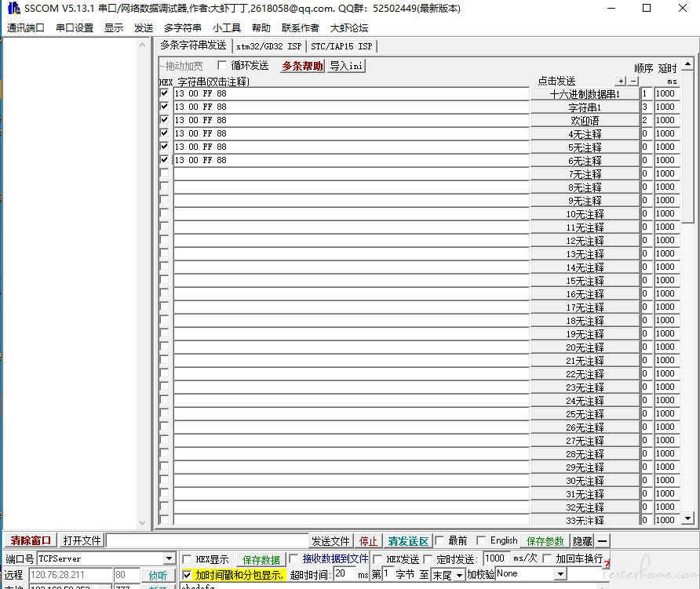700x589 pixels.
Task: Click down arrow of the string list scrollbar
Action: click(687, 518)
